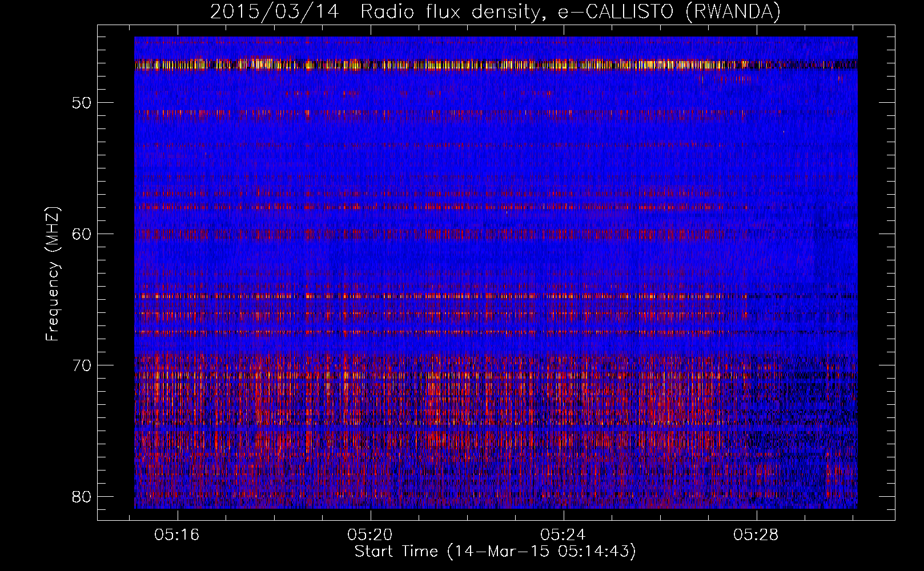The height and width of the screenshot is (571, 924).
Task: Click the plot title "2015/03/14 Radio flux density, e-CALLISTO (RWANDA)"
Action: click(x=496, y=11)
